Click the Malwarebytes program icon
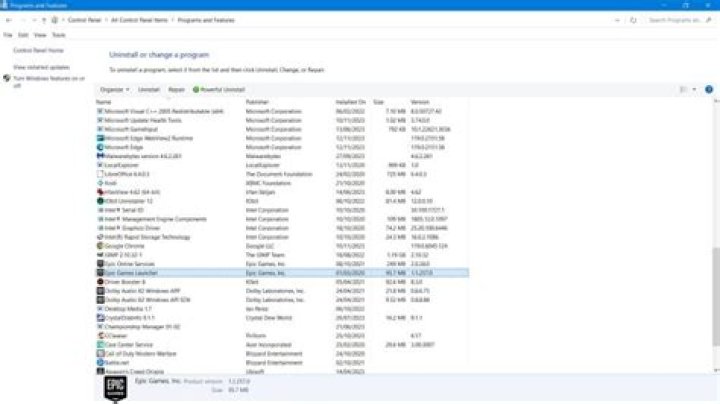Viewport: 720px width, 404px height. click(x=100, y=156)
